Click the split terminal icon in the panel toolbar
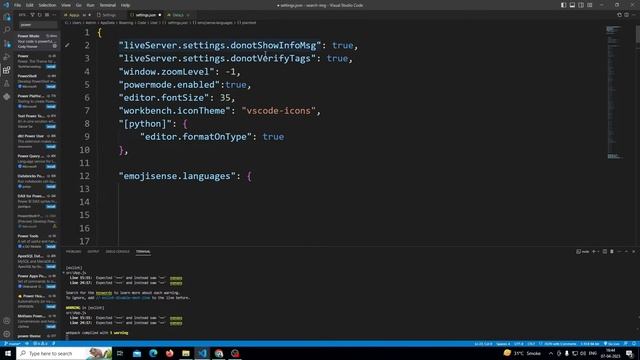640x360 pixels. coord(605,251)
